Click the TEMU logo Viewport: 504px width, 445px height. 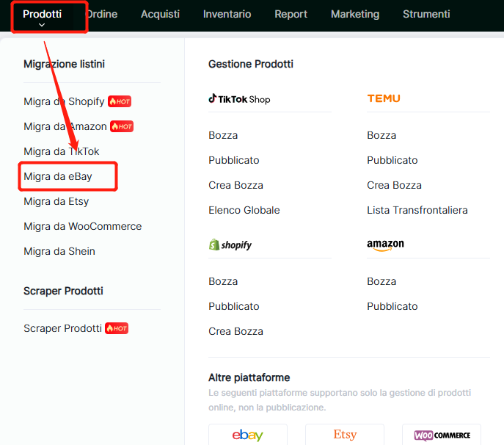pos(384,98)
